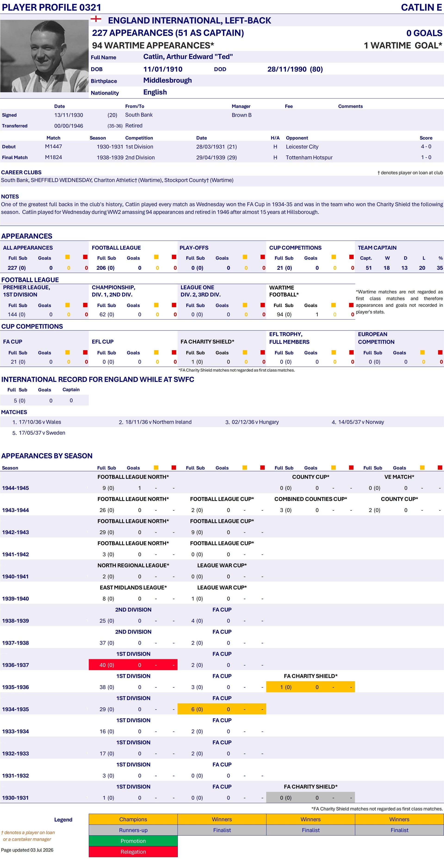The width and height of the screenshot is (444, 868).
Task: Select the NORTH REGIONAL LEAGUE* heading
Action: (133, 565)
